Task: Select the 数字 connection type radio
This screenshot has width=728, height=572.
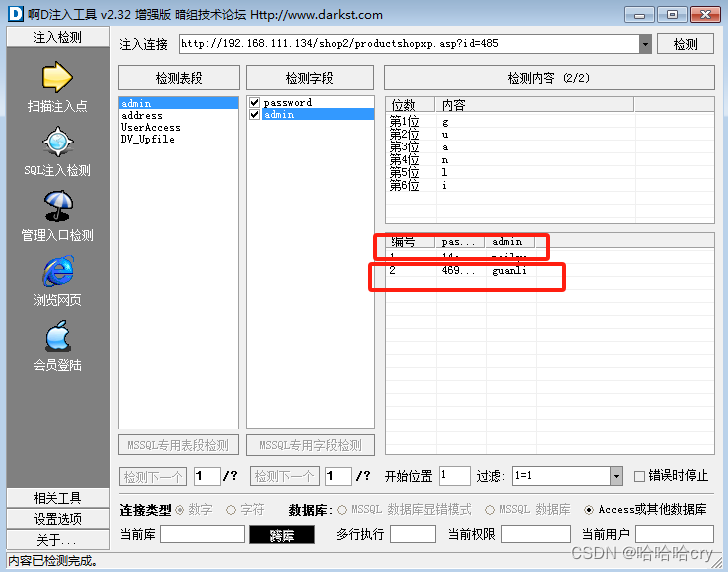Action: [180, 510]
